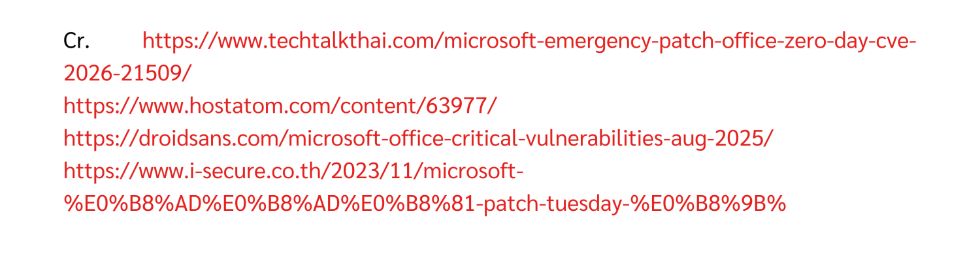Click the "63977" number in hostatom link

tap(457, 106)
